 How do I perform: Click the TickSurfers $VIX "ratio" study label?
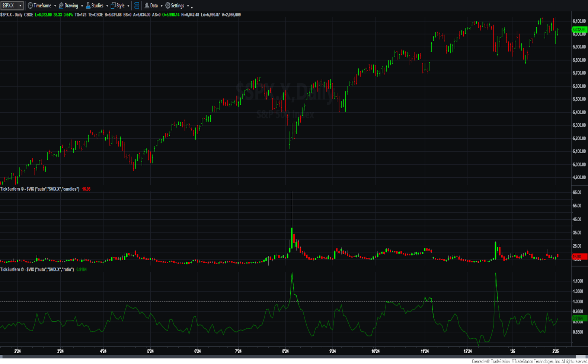click(37, 270)
